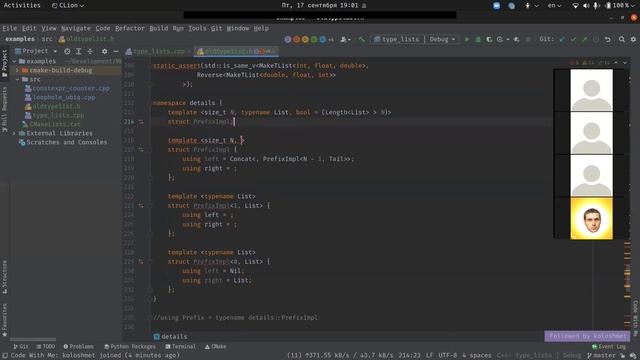This screenshot has height=360, width=640.
Task: Open the Event Log
Action: coord(609,347)
